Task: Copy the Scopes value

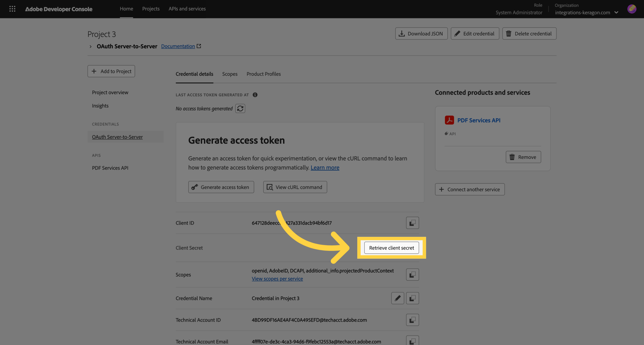Action: click(x=412, y=274)
